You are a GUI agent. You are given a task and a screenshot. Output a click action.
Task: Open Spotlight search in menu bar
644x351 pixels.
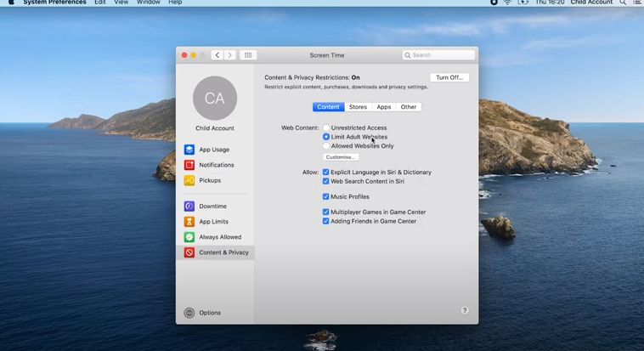coord(623,2)
